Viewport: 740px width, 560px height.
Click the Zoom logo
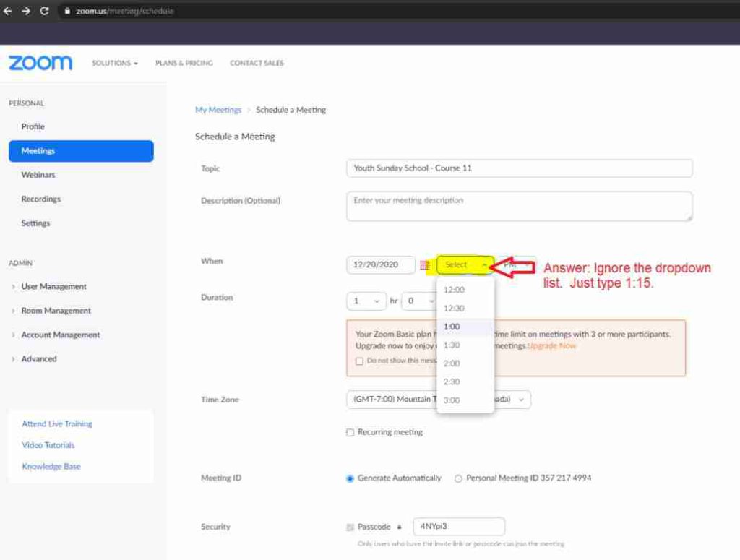(x=40, y=63)
